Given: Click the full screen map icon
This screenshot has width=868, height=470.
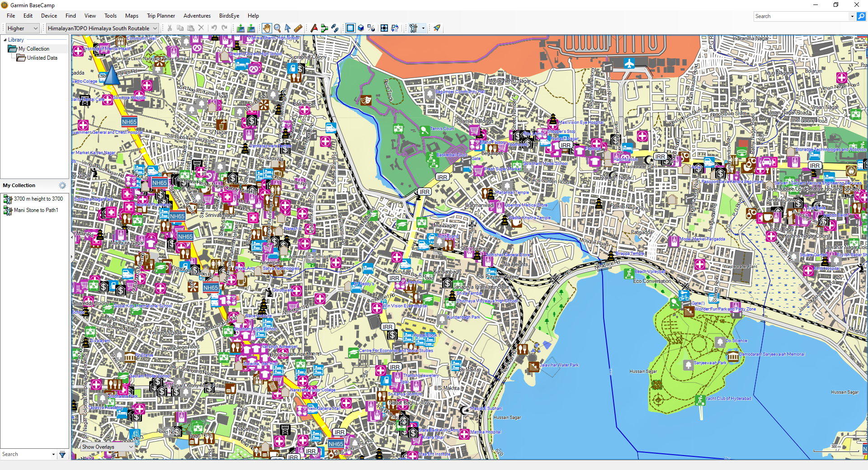Looking at the screenshot, I should tap(384, 28).
